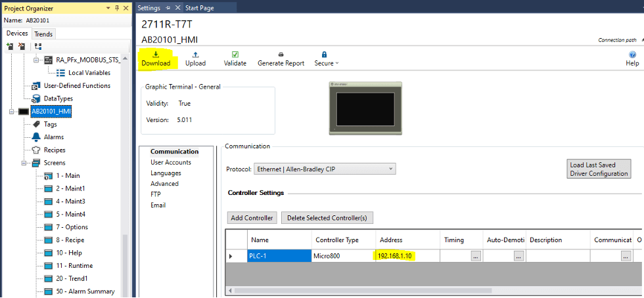The image size is (644, 298).
Task: Open DataTypes in the tree
Action: pos(58,98)
